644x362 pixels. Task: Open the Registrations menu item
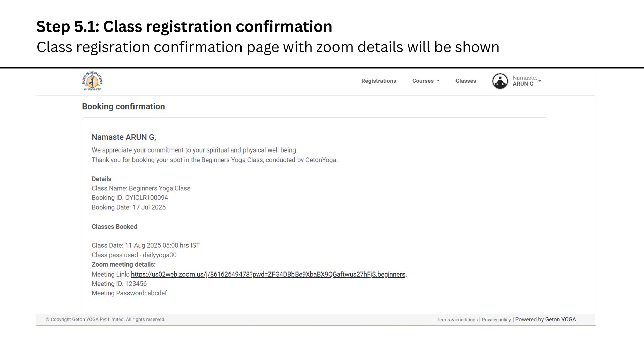pos(379,81)
